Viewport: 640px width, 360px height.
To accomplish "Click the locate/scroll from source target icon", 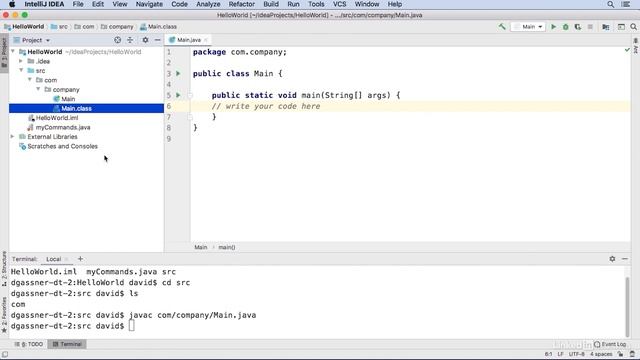I will (x=118, y=40).
